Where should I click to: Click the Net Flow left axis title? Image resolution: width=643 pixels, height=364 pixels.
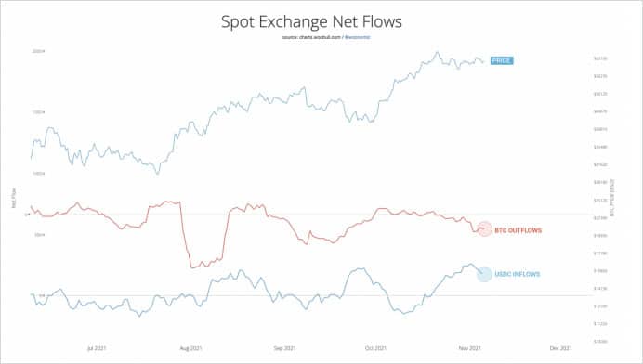pos(14,198)
